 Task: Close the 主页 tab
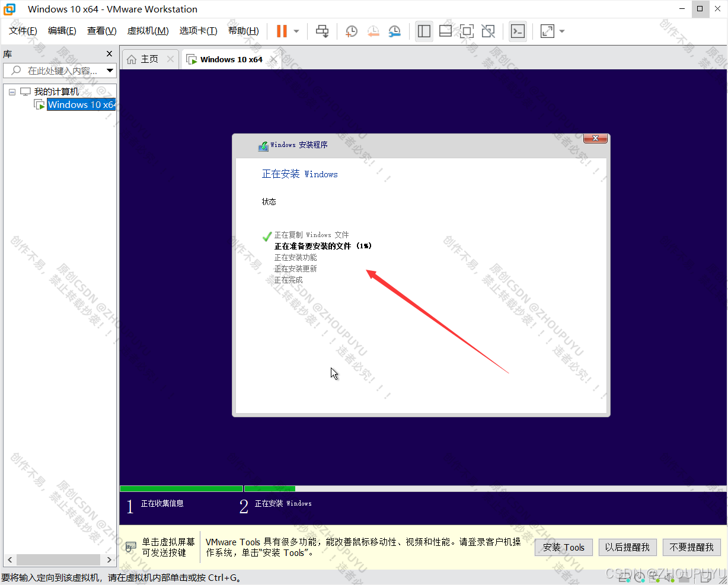171,59
